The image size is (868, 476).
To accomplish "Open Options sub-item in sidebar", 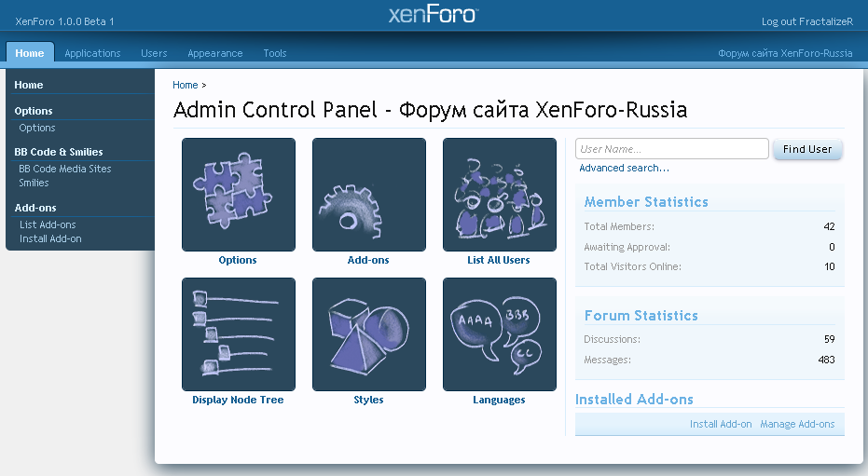I will click(37, 128).
